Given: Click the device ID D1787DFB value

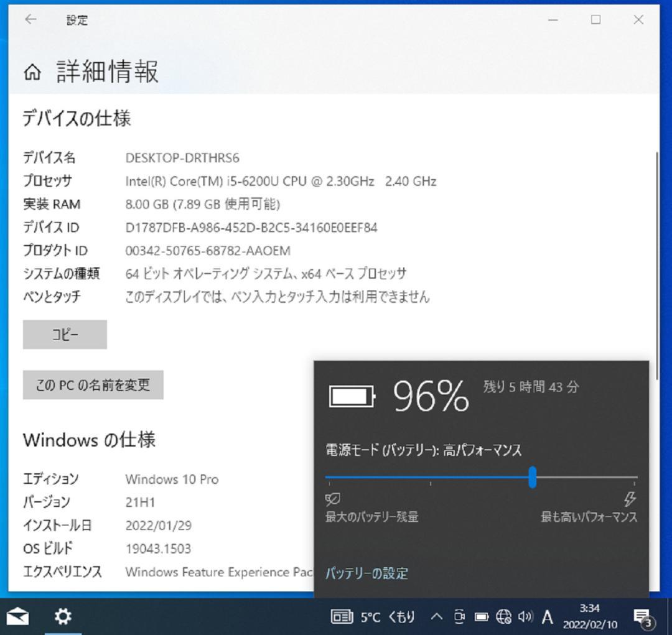Looking at the screenshot, I should point(251,228).
